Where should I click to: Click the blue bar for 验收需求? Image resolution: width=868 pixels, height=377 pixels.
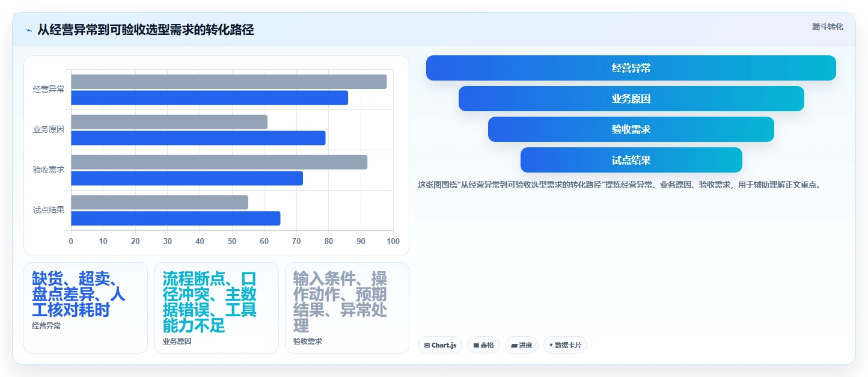(187, 179)
